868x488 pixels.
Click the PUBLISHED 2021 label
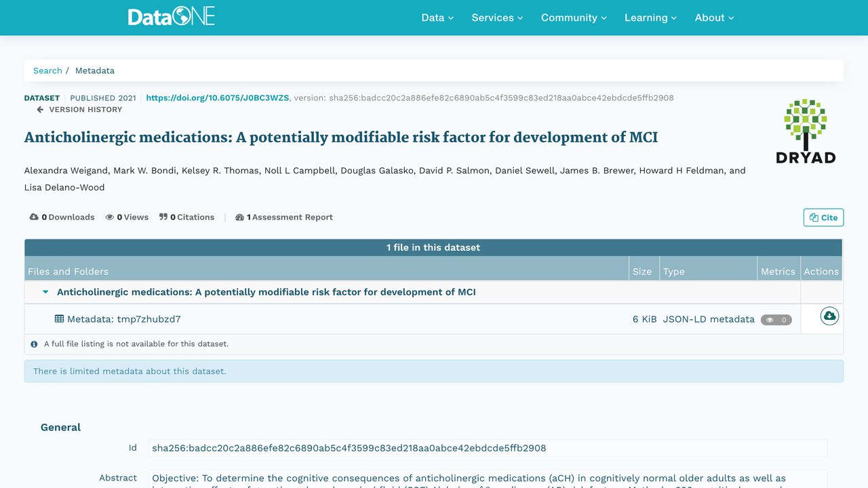[103, 98]
